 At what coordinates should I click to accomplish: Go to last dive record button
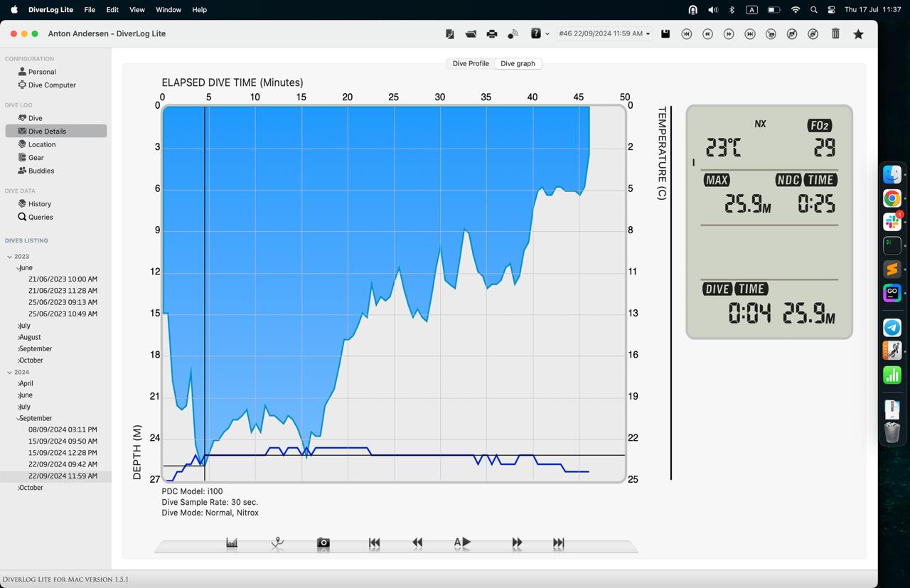[750, 33]
